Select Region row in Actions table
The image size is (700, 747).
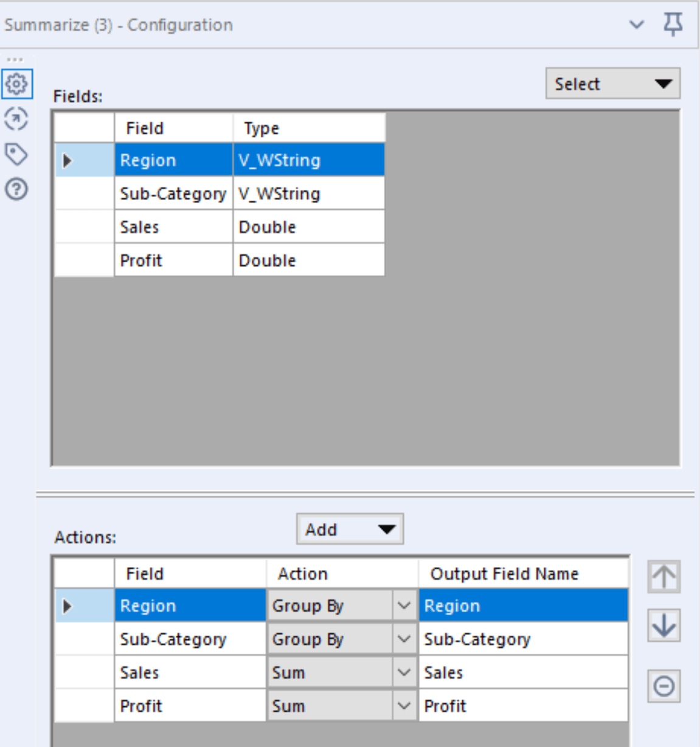tap(190, 605)
